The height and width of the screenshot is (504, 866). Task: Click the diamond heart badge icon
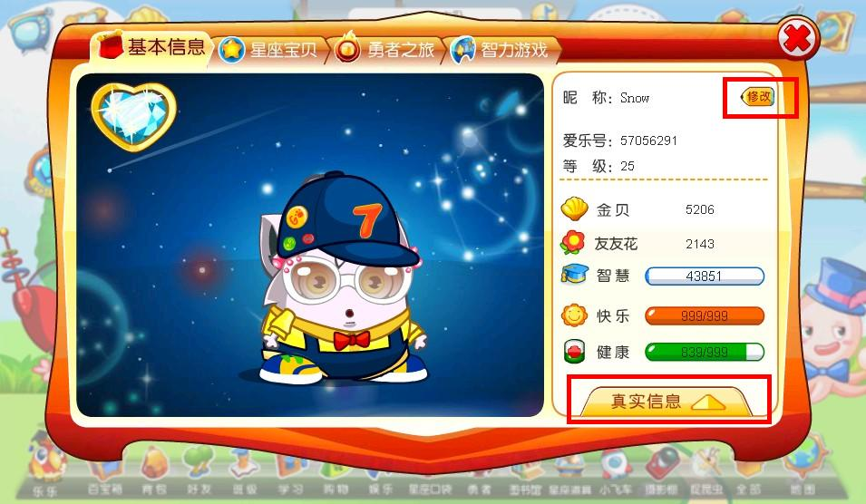[x=133, y=115]
